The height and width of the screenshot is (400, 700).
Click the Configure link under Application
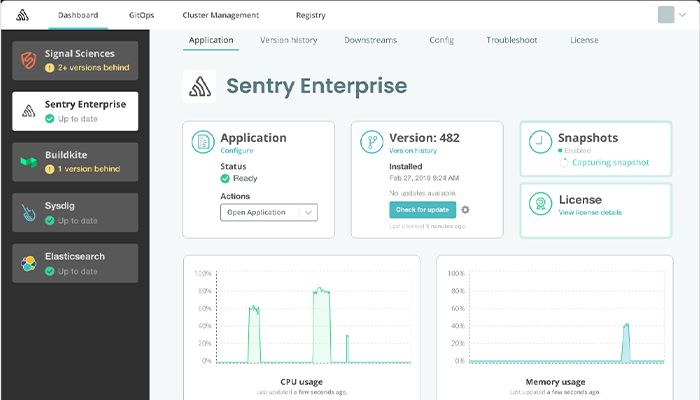click(x=237, y=150)
